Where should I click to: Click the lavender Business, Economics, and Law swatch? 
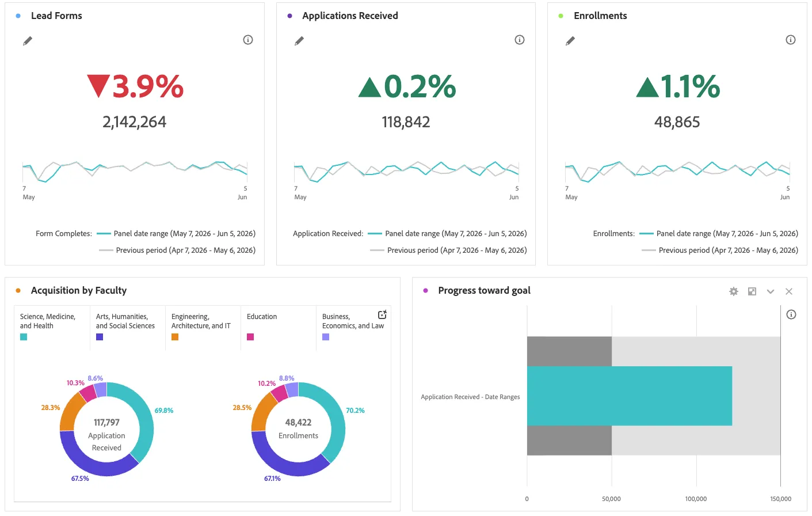pos(326,337)
